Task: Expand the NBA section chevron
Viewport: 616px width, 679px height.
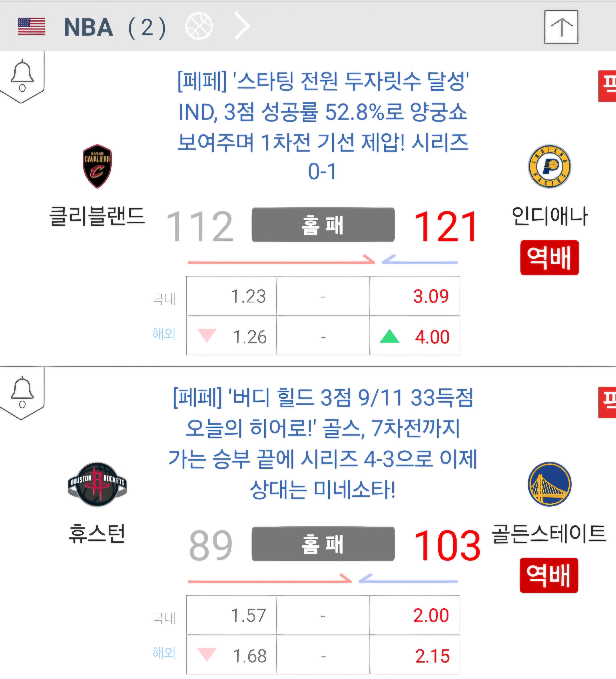Action: 242,26
